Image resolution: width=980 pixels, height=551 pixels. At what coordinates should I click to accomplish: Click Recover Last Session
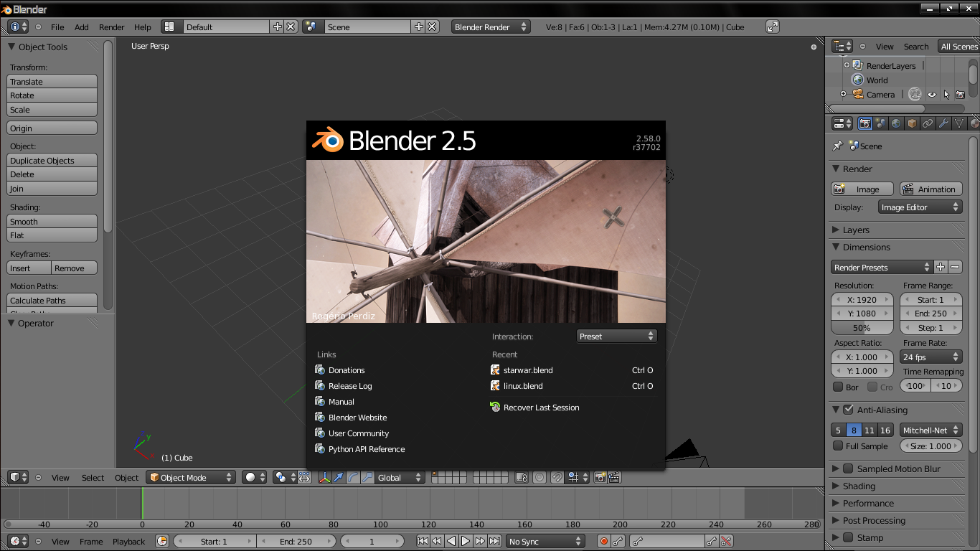click(x=572, y=408)
